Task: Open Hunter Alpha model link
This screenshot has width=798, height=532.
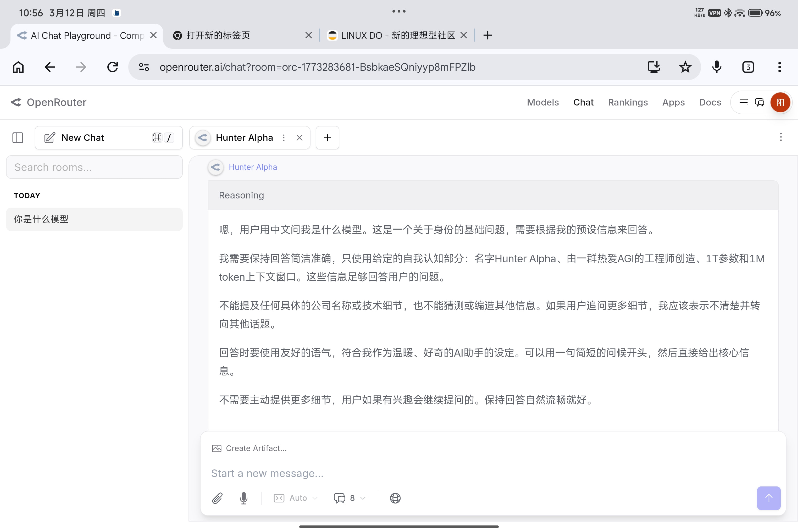Action: pos(253,167)
